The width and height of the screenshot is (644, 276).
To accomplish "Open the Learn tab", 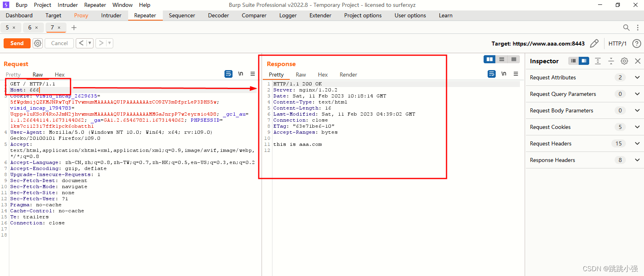I will tap(446, 15).
